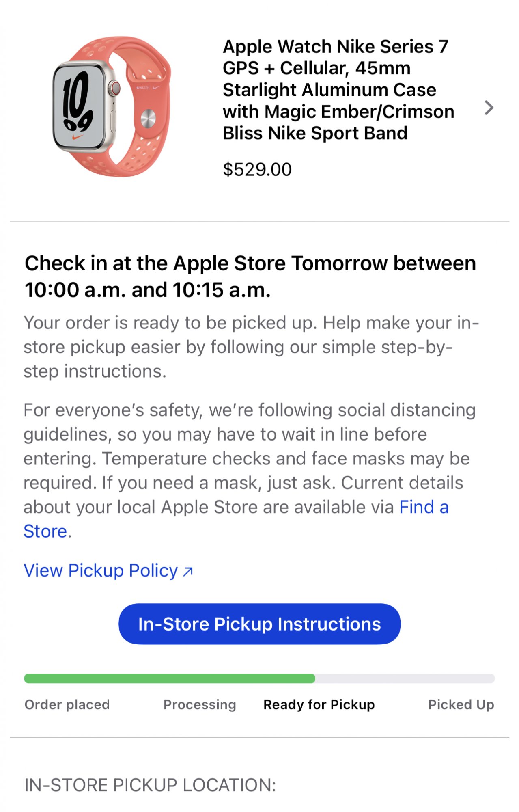519x812 pixels.
Task: Tap the green order progress bar
Action: [170, 678]
